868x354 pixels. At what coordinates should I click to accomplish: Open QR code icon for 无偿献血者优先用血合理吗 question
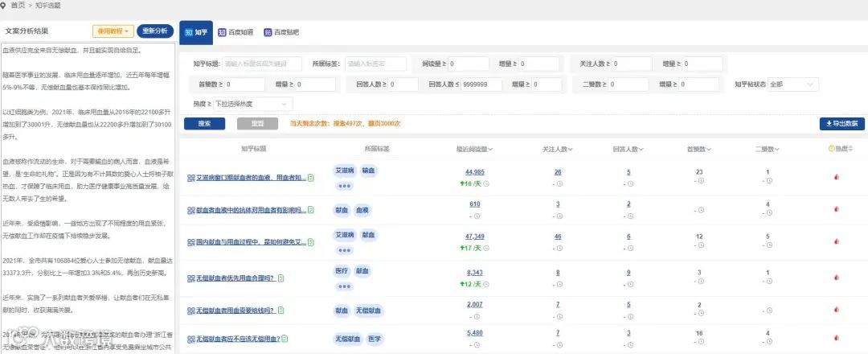click(x=191, y=278)
